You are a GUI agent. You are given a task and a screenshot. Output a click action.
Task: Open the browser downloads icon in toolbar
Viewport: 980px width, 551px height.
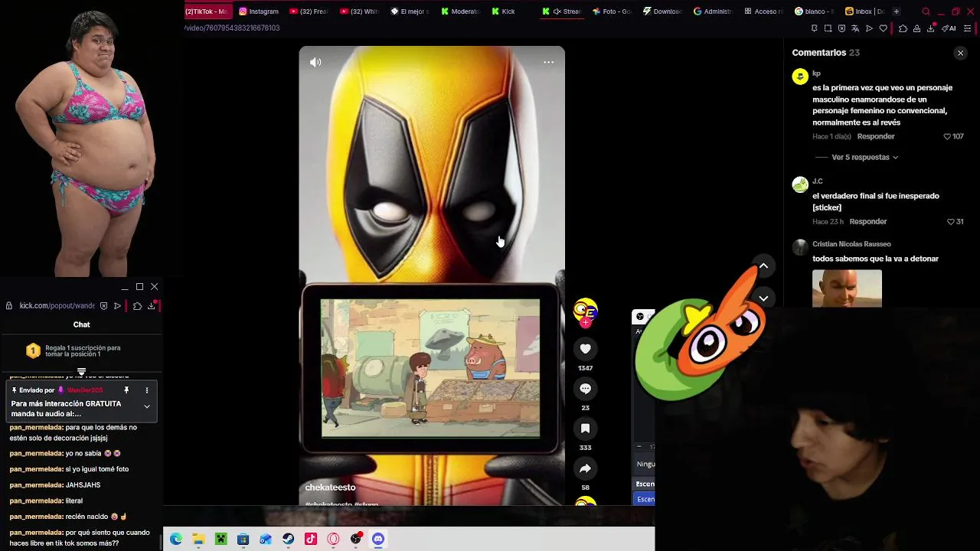931,28
